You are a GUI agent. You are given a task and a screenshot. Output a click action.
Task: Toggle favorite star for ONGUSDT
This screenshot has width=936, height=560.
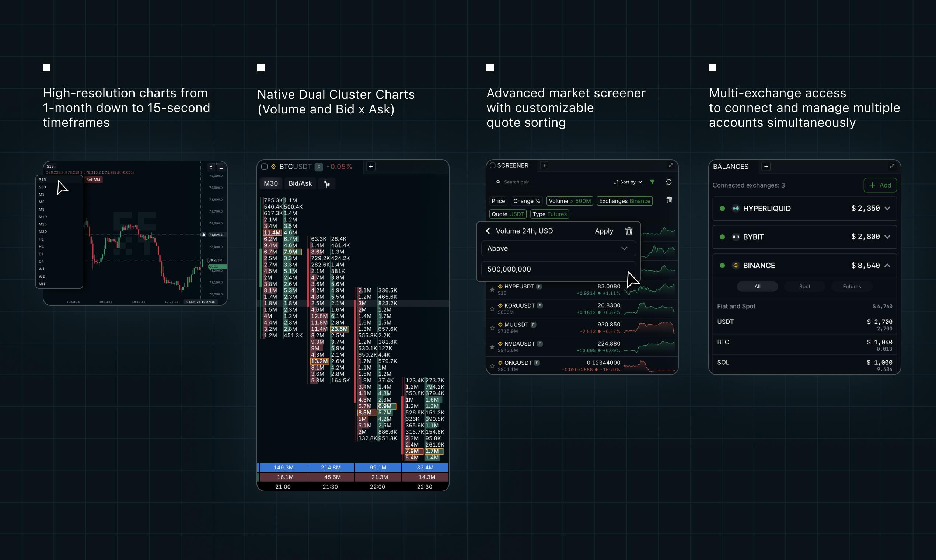click(492, 366)
